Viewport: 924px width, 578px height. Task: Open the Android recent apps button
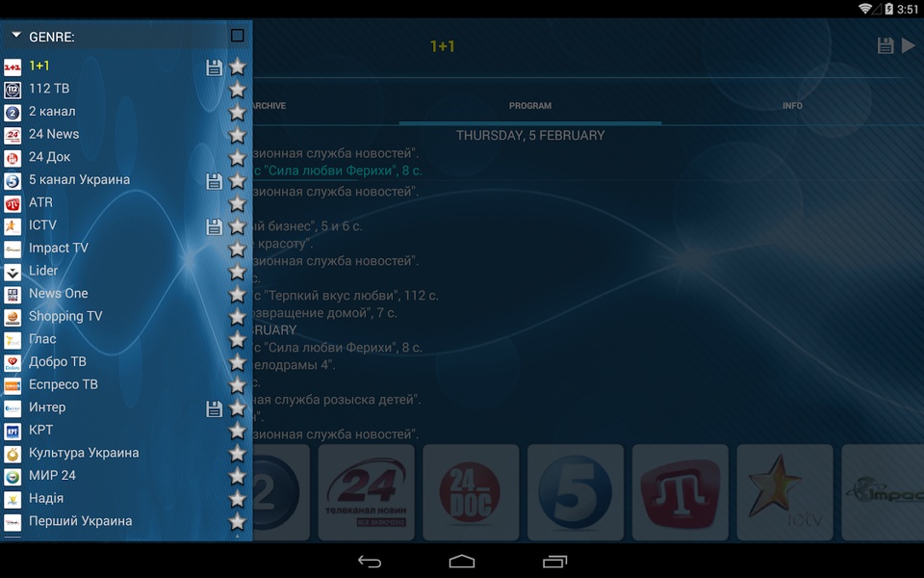click(554, 562)
